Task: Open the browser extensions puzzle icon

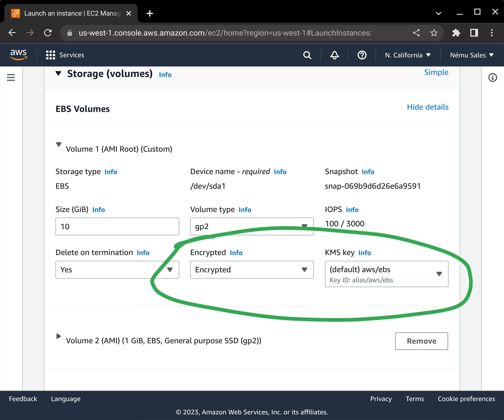Action: point(456,33)
